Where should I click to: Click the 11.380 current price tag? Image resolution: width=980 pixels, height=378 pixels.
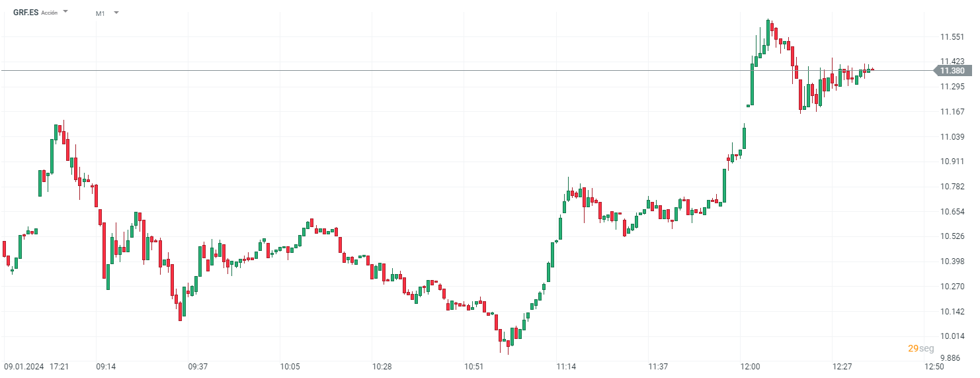[x=952, y=70]
